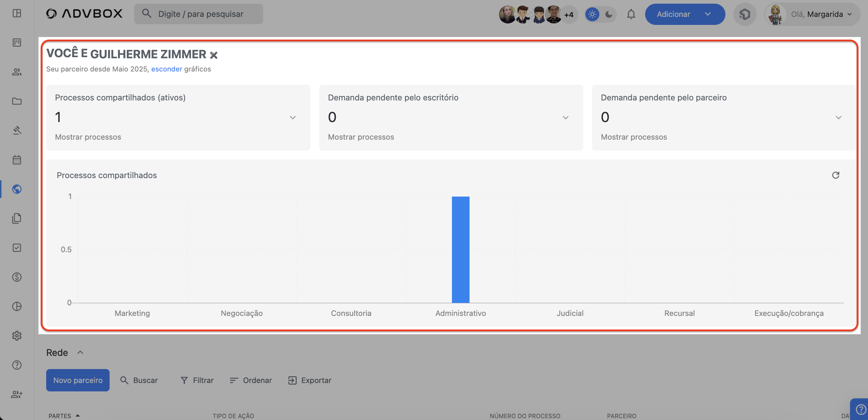This screenshot has width=868, height=420.
Task: Click the esconder gráficos link
Action: click(x=166, y=69)
